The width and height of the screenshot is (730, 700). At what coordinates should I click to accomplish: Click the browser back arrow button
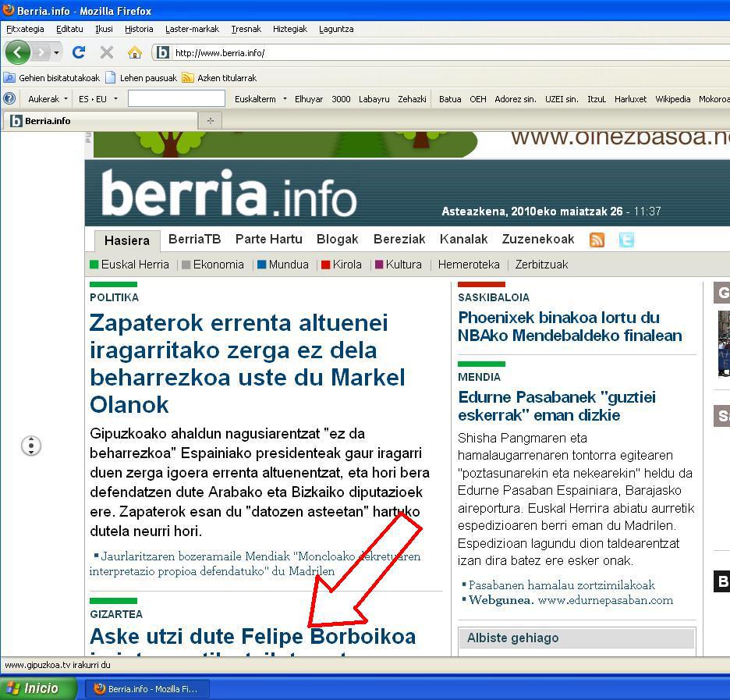pos(18,52)
